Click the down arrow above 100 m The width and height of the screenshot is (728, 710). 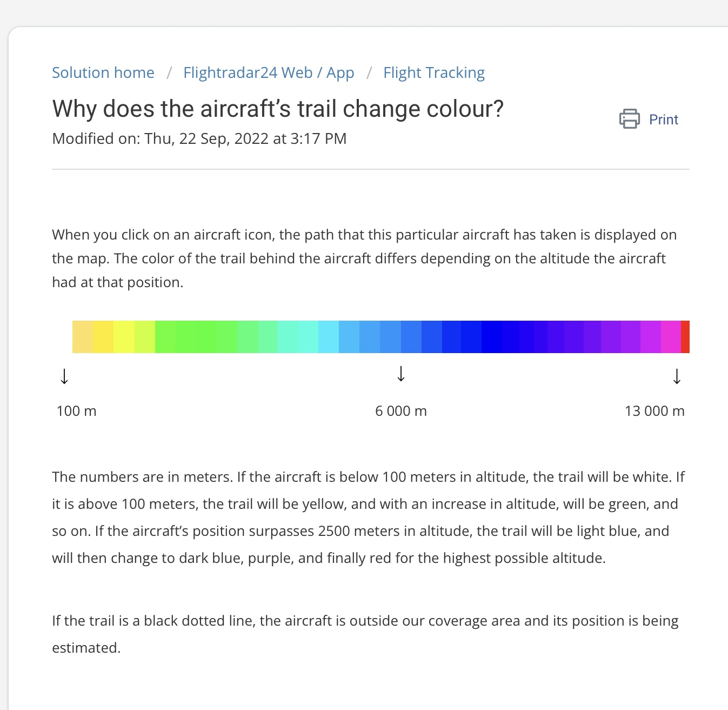[64, 376]
